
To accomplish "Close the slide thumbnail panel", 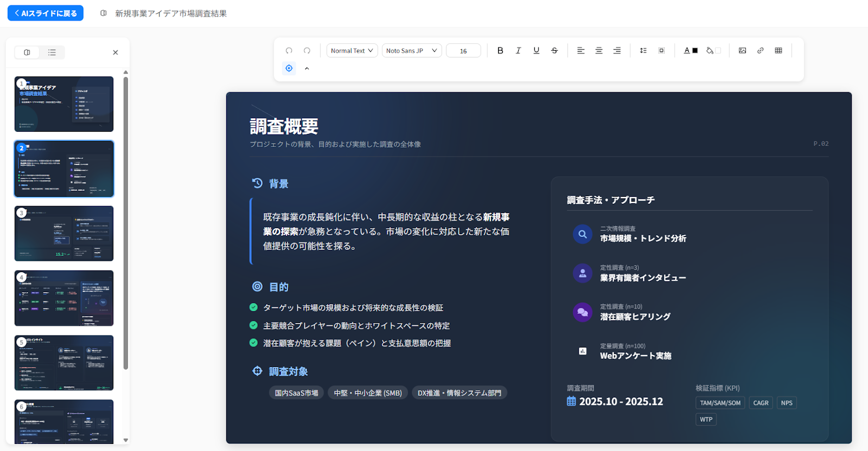I will point(115,53).
